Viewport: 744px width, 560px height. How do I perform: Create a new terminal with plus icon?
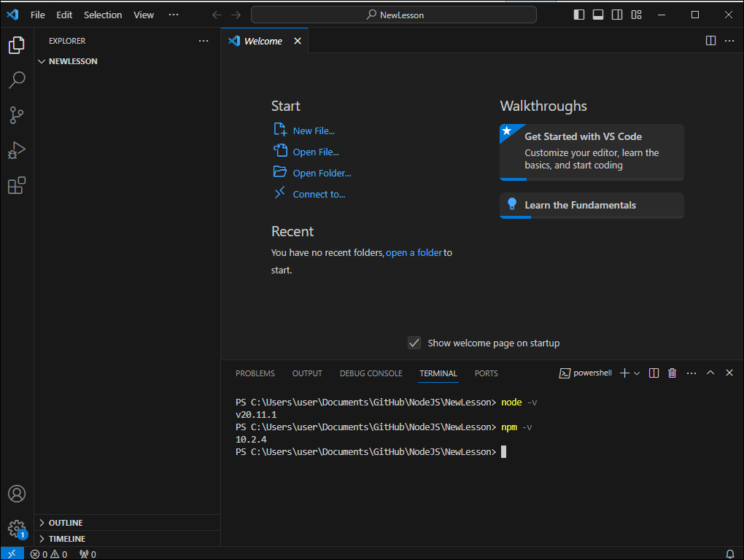coord(624,373)
